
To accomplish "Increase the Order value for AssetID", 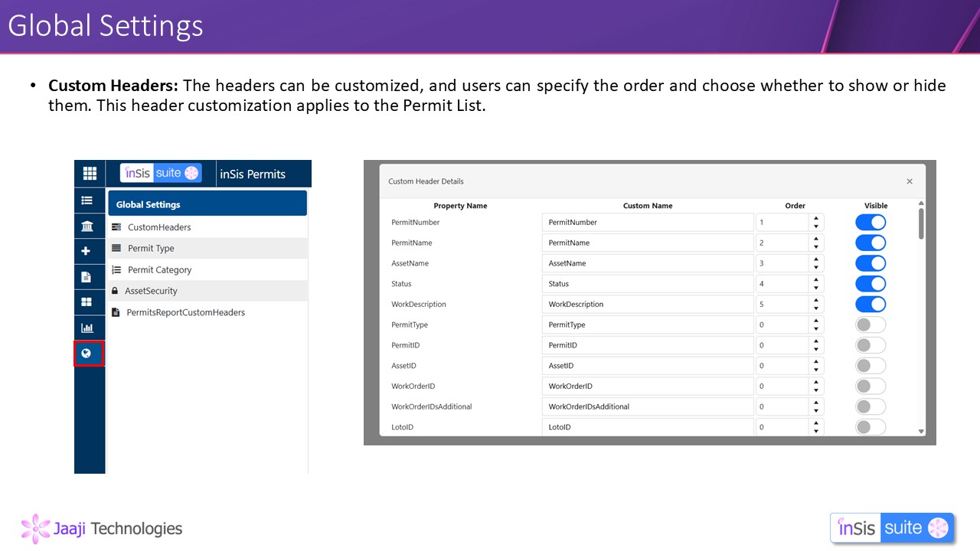I will tap(816, 362).
